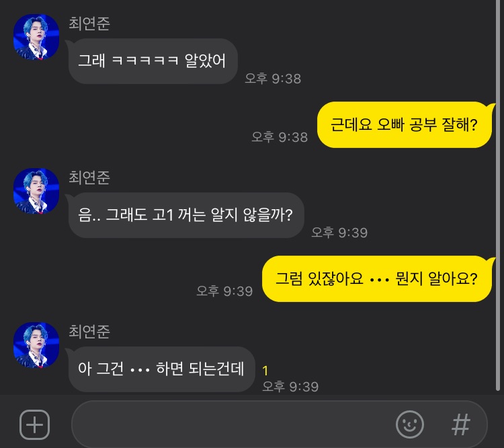This screenshot has height=448, width=504.
Task: Select the 아 그건 하면 되는건데 message
Action: coord(161,369)
